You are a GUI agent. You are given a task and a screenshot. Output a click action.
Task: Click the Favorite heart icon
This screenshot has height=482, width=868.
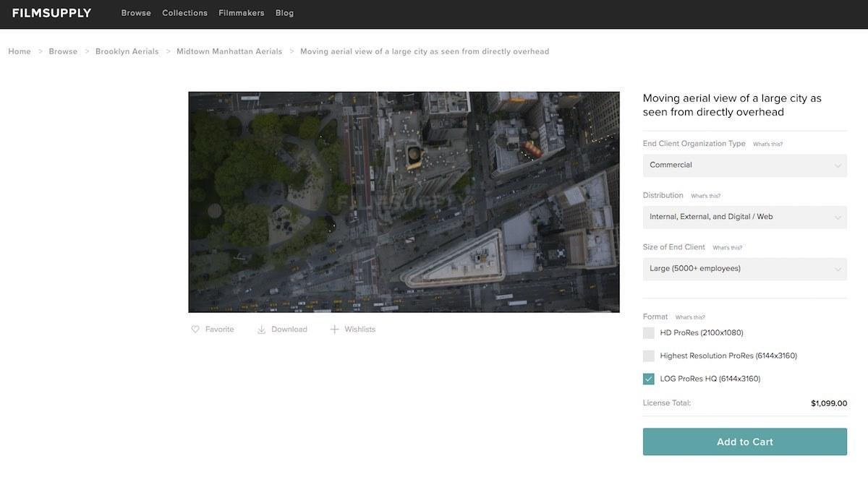195,330
